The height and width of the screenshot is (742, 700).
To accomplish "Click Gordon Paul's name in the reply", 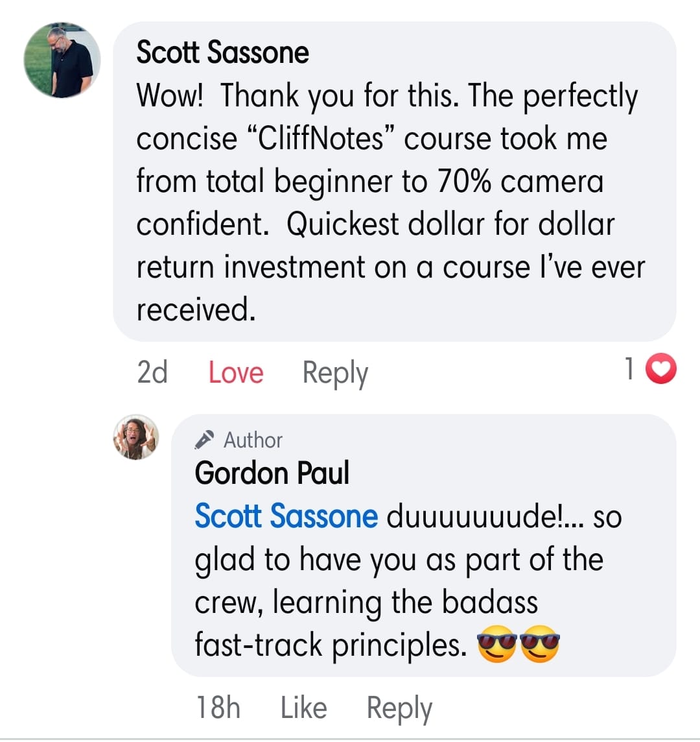I will [x=272, y=473].
